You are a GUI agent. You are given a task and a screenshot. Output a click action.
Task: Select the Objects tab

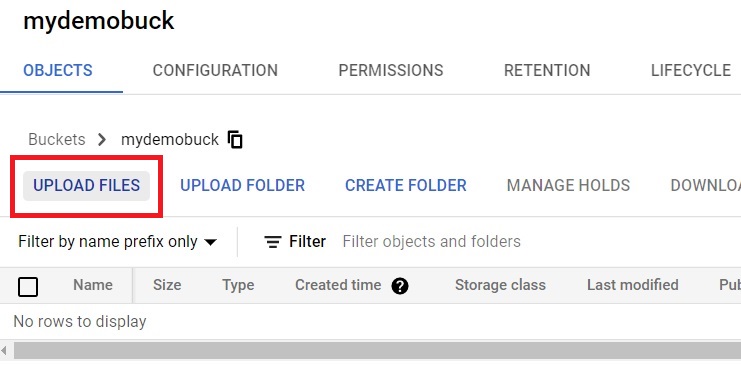coord(58,70)
